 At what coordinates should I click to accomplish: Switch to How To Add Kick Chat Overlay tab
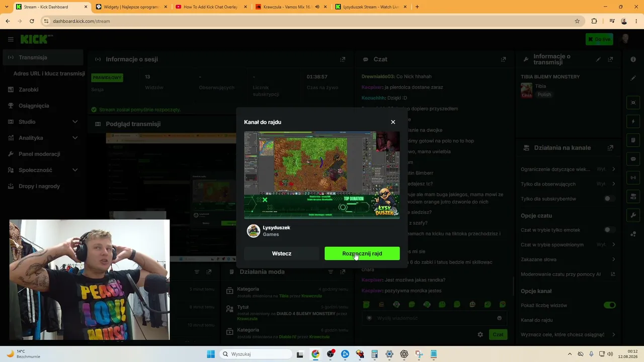(211, 7)
